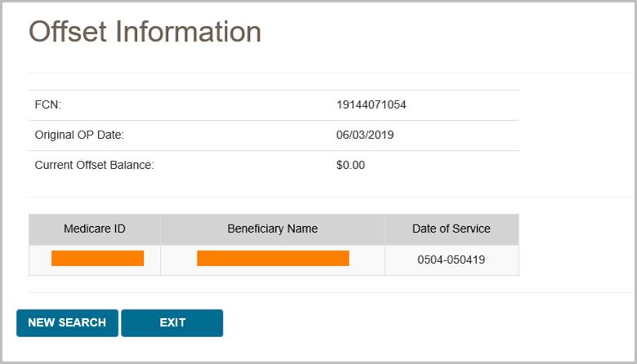
Task: Click the word Service in the table header
Action: [x=470, y=229]
